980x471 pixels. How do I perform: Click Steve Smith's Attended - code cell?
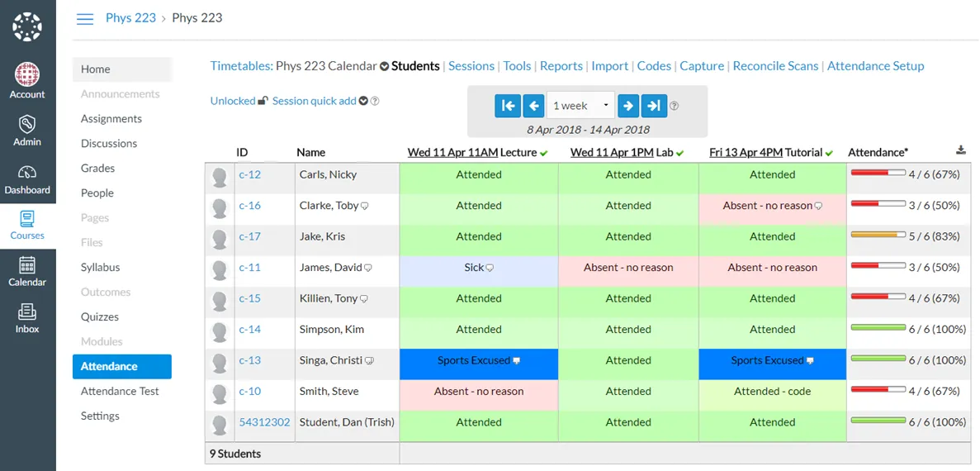(x=773, y=395)
